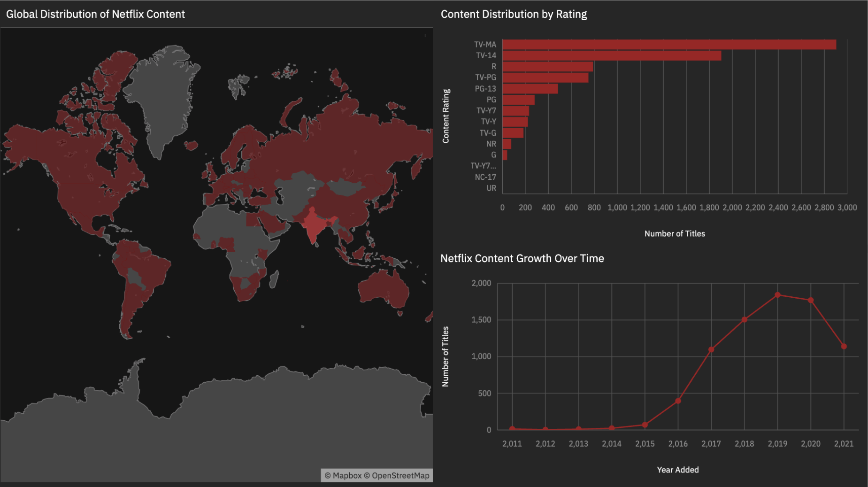Image resolution: width=868 pixels, height=487 pixels.
Task: Select the TV-PG rating bar
Action: [545, 77]
